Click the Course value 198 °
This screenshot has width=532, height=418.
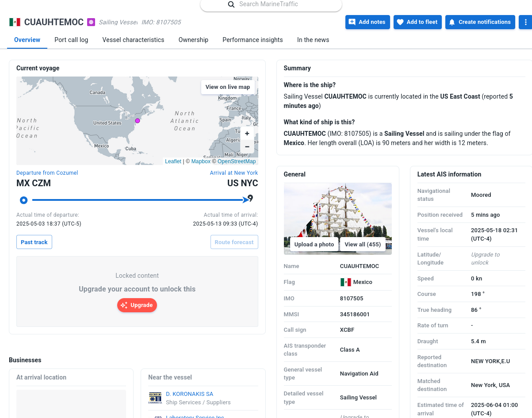pyautogui.click(x=478, y=294)
